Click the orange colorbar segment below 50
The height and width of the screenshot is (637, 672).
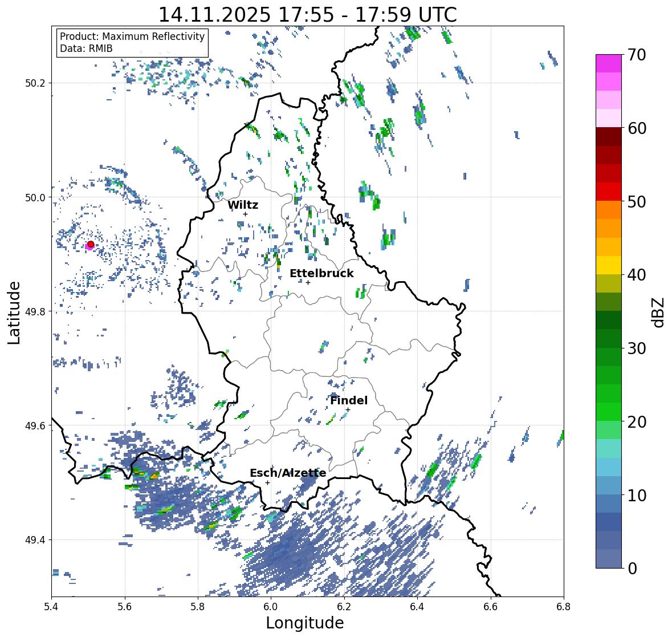(609, 210)
